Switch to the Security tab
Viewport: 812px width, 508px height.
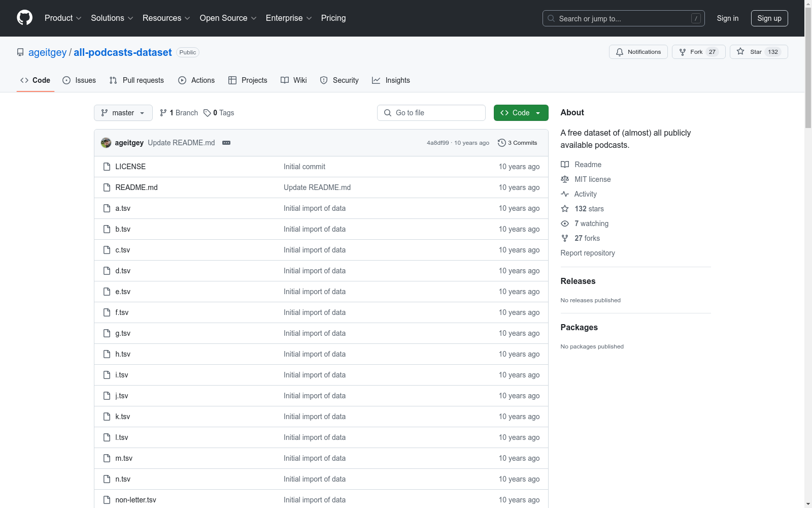pos(339,80)
